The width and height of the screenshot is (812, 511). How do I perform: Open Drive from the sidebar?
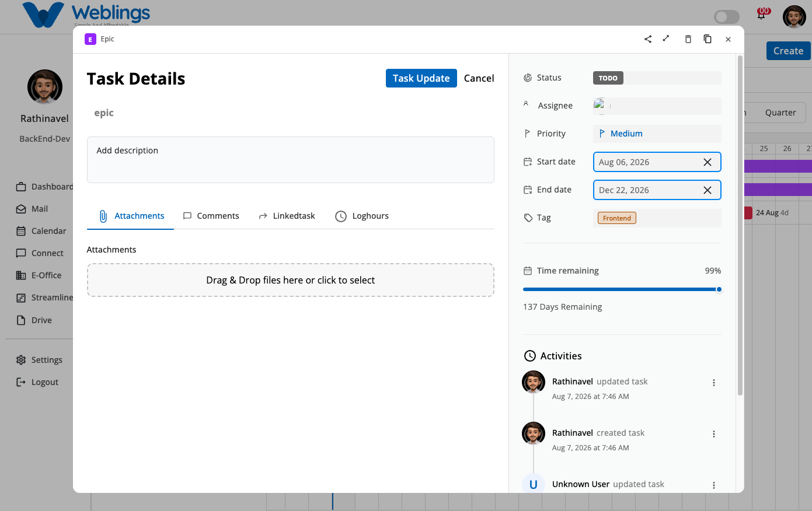34,320
